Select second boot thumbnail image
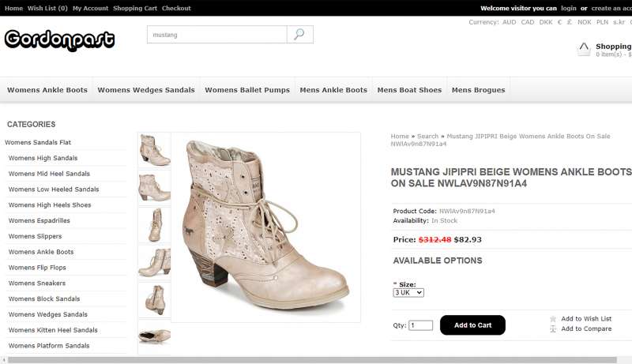The width and height of the screenshot is (632, 364). [154, 188]
